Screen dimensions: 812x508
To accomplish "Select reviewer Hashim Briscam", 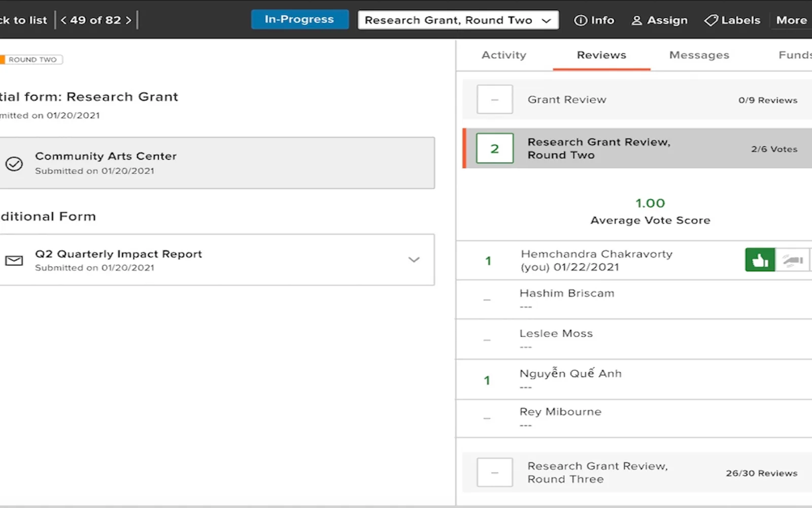I will 634,300.
